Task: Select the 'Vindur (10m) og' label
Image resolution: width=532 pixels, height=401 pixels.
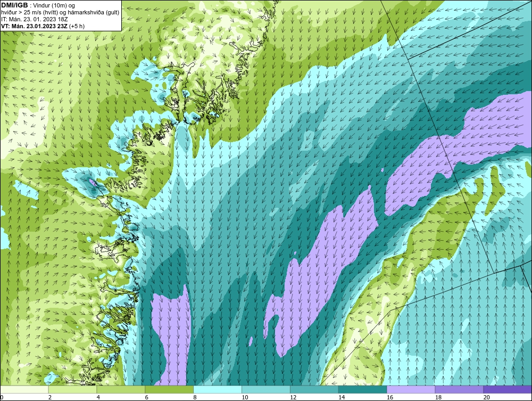Action: coord(54,6)
